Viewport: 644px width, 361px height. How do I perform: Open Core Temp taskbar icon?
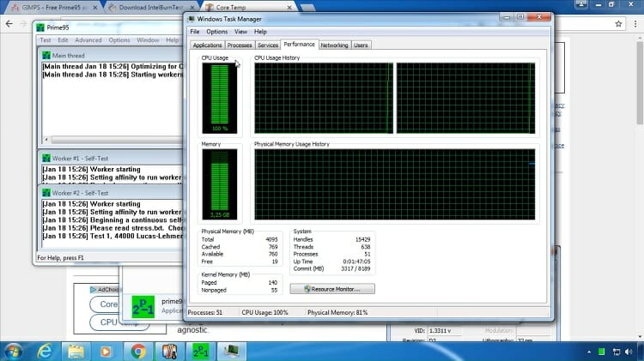pyautogui.click(x=170, y=352)
